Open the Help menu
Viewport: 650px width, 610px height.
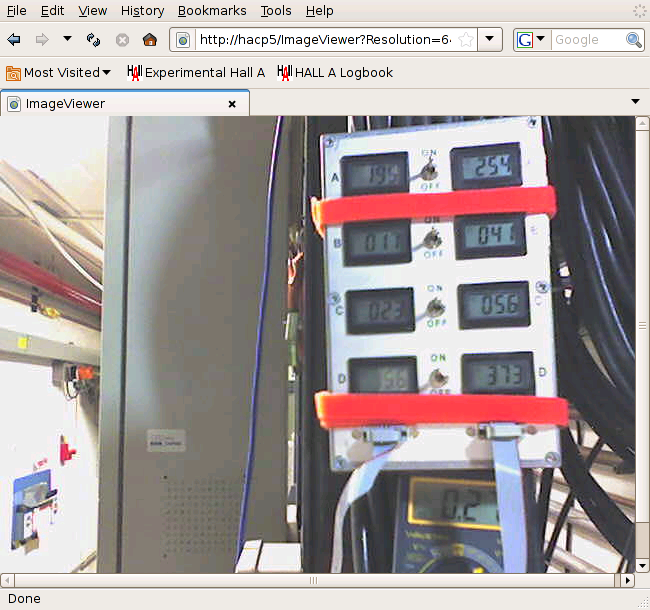point(319,11)
